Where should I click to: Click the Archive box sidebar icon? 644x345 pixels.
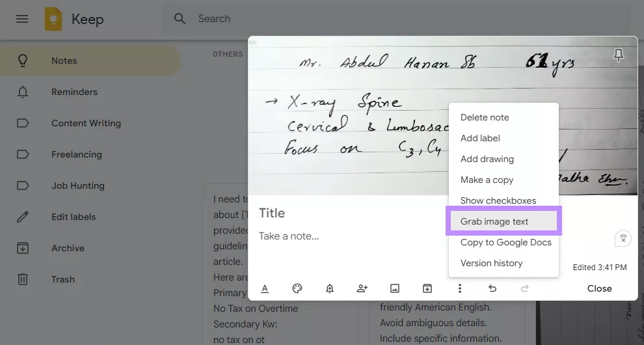click(23, 248)
